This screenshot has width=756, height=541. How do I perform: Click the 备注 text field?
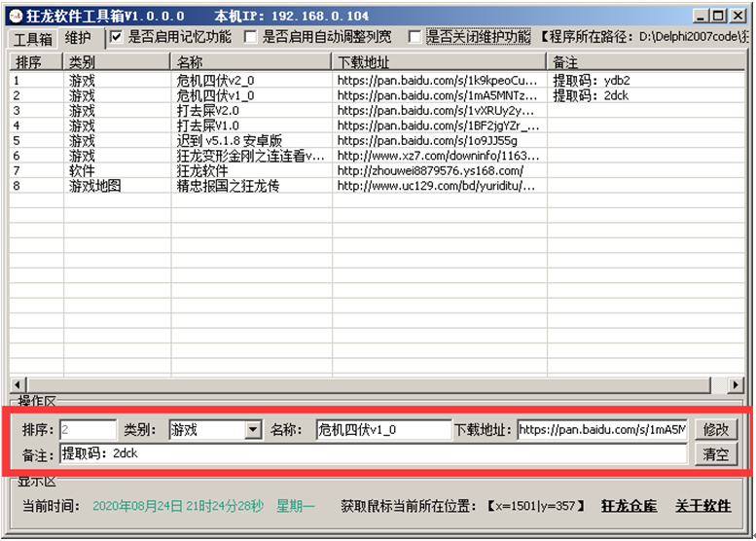coord(373,453)
